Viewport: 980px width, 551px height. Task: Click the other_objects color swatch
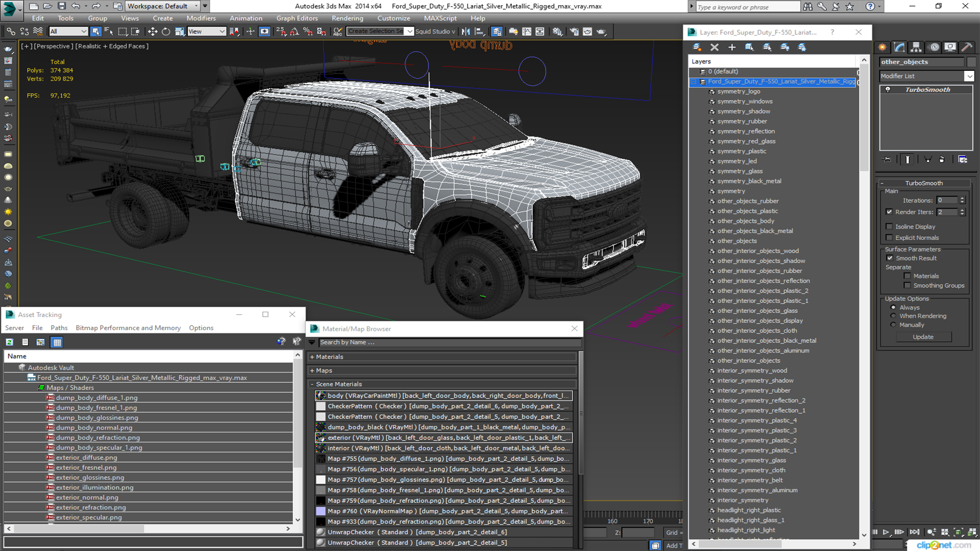(971, 62)
